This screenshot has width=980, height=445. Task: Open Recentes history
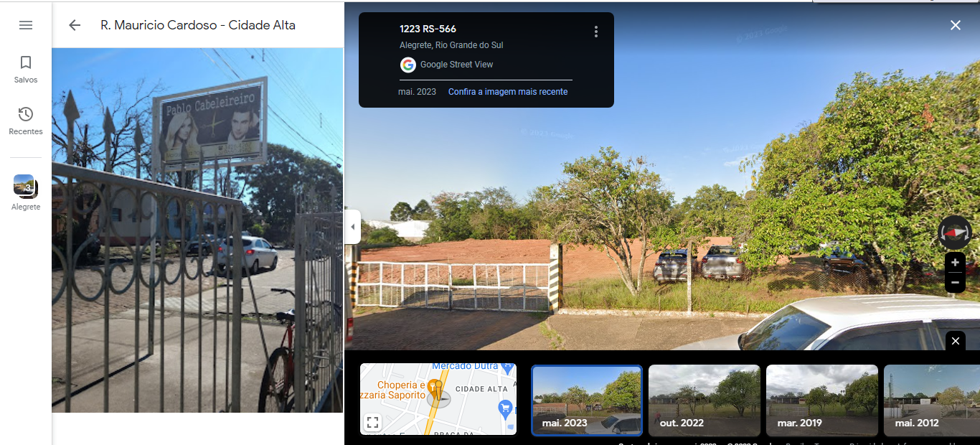point(26,121)
